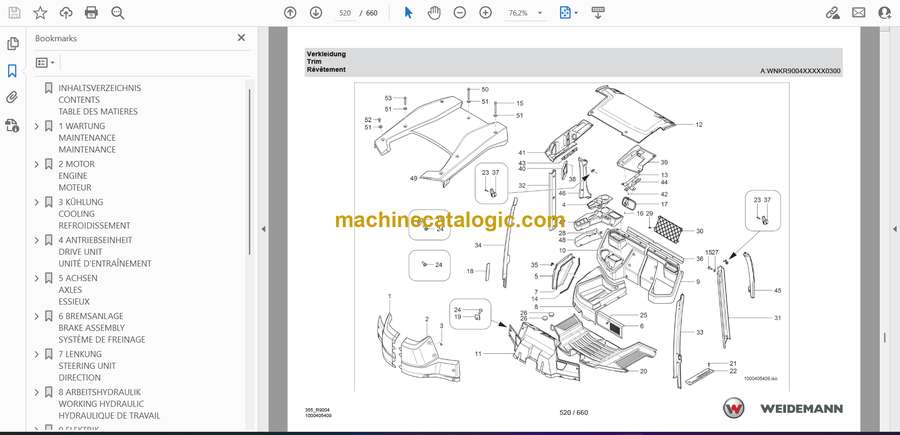Select the 1 WARTUNG bookmark text
Viewport: 900px width, 435px height.
(87, 138)
